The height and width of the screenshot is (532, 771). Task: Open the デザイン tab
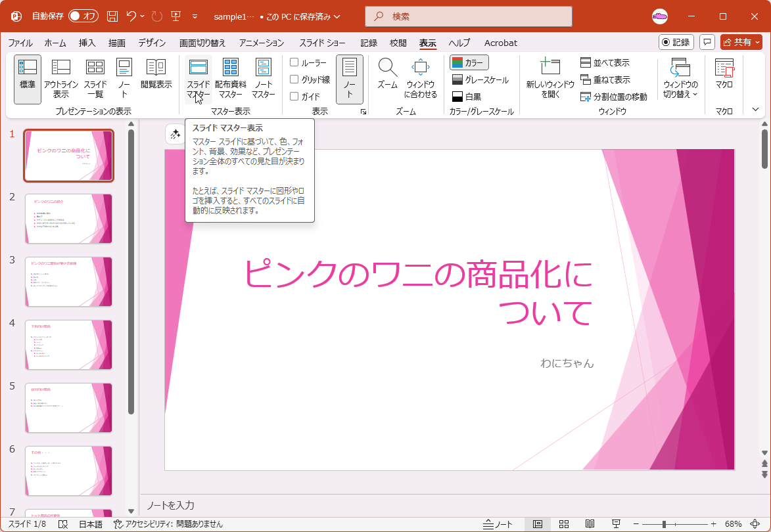tap(152, 43)
